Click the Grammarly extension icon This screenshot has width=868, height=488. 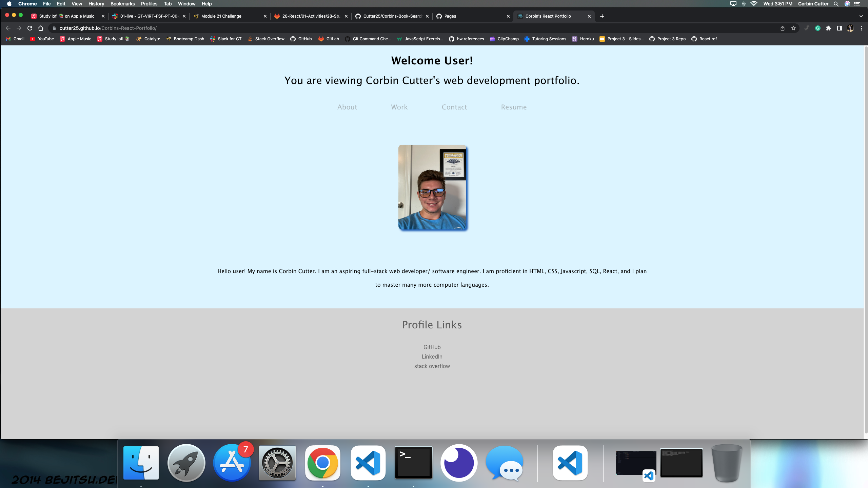click(x=818, y=28)
